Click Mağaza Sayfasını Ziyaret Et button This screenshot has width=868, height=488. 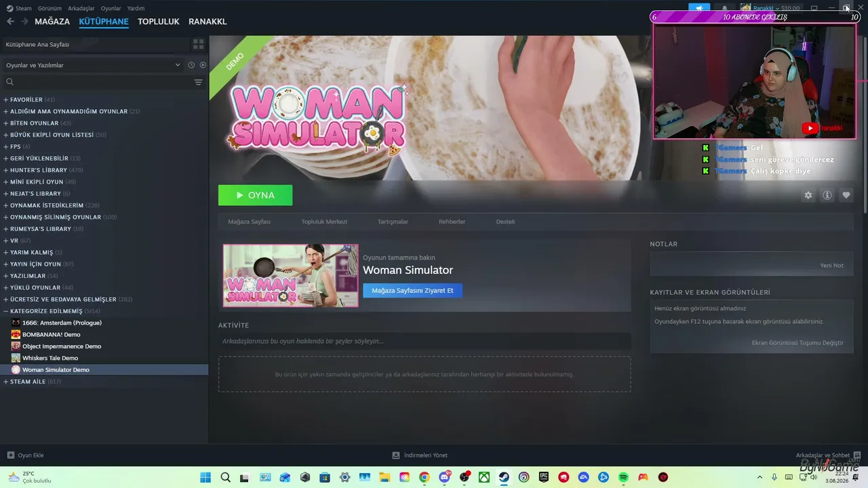412,291
